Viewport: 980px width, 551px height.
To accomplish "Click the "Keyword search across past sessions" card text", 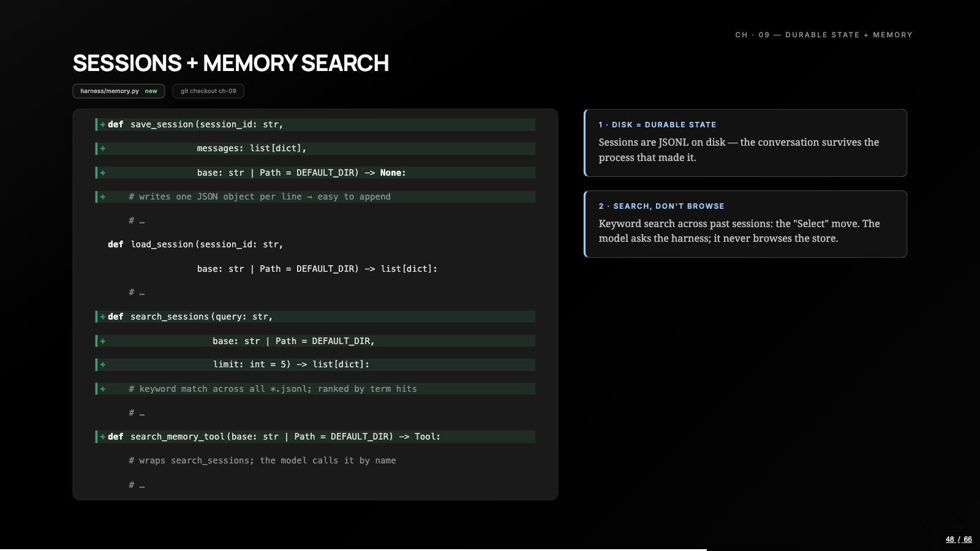I will click(x=739, y=231).
